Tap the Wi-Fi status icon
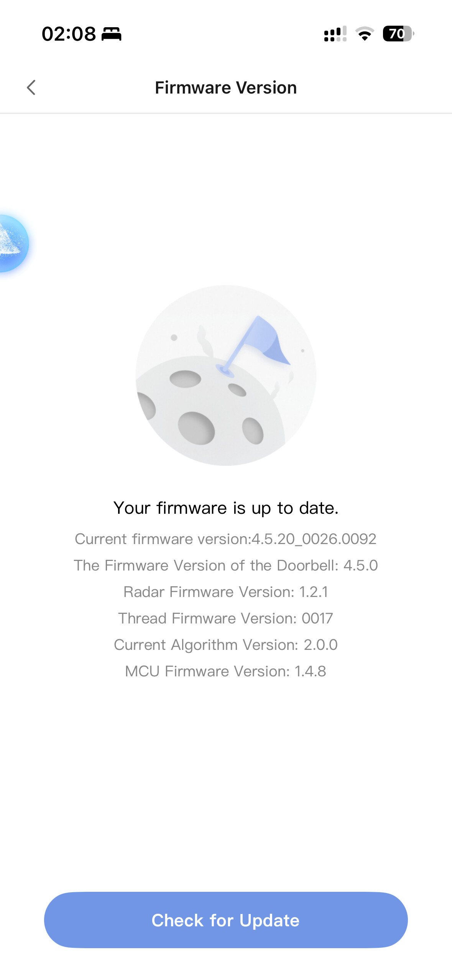This screenshot has width=452, height=980. pos(365,34)
